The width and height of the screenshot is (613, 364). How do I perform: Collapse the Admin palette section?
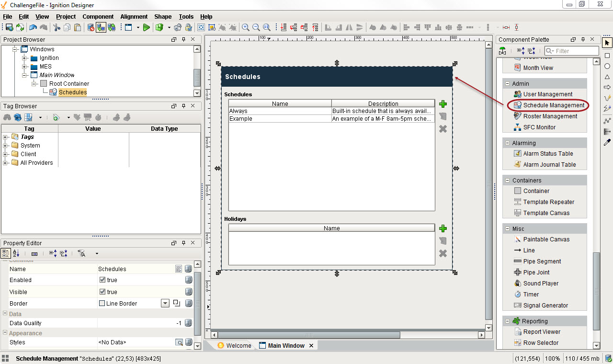pyautogui.click(x=507, y=84)
